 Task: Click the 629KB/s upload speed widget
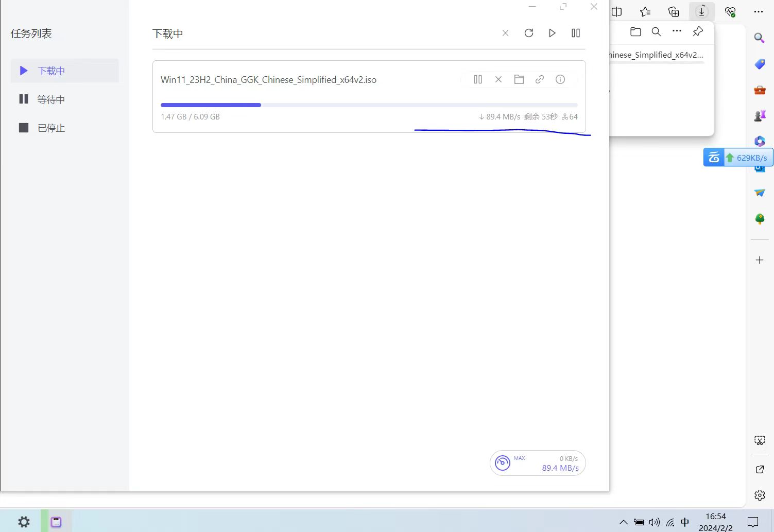(x=738, y=158)
